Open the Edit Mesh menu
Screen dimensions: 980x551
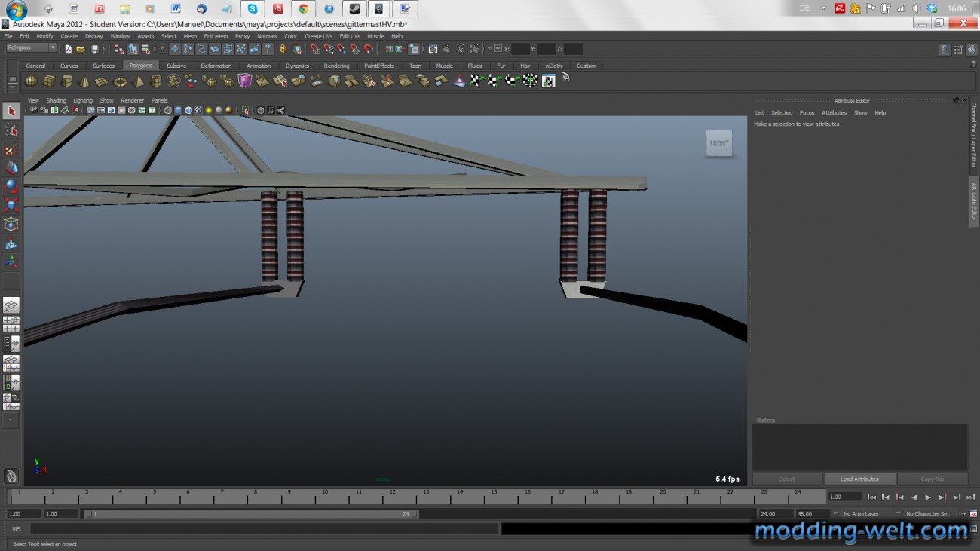tap(216, 36)
